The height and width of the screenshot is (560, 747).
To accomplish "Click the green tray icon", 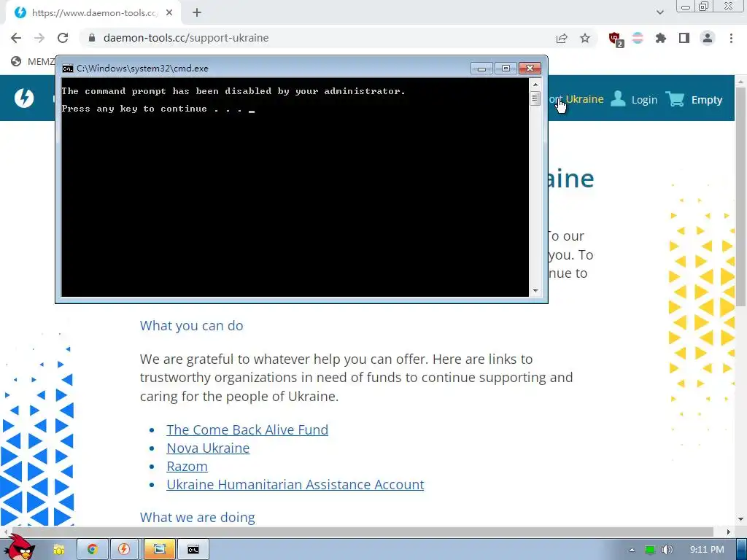I will coord(649,550).
